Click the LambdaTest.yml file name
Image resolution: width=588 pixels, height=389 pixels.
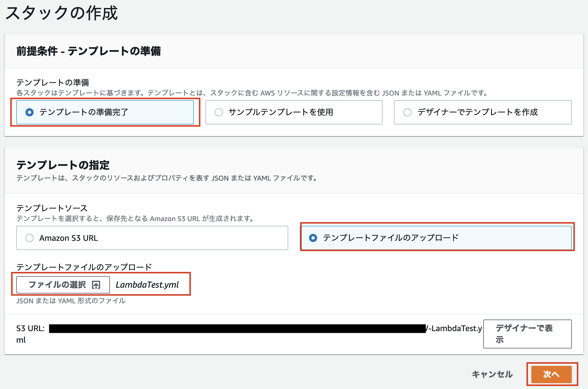[147, 285]
